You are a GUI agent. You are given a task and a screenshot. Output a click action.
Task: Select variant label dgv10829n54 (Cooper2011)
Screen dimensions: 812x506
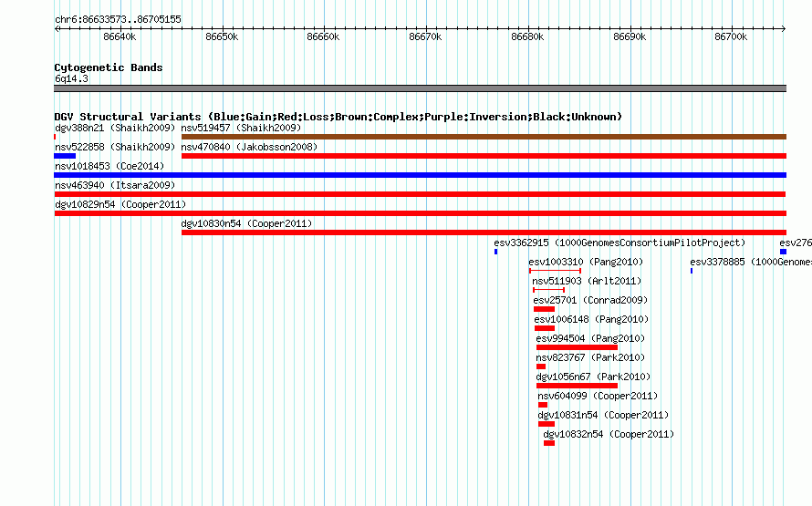[120, 204]
